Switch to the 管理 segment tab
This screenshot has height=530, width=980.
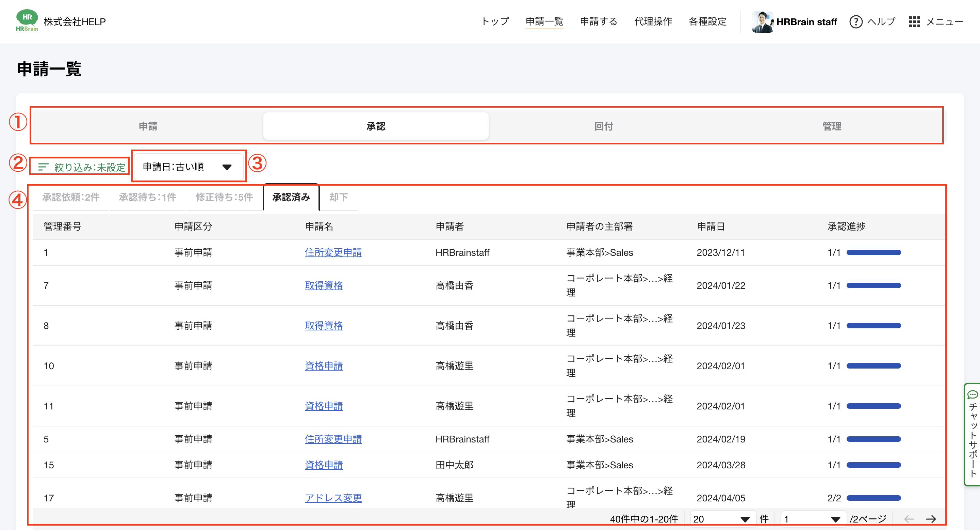coord(832,126)
